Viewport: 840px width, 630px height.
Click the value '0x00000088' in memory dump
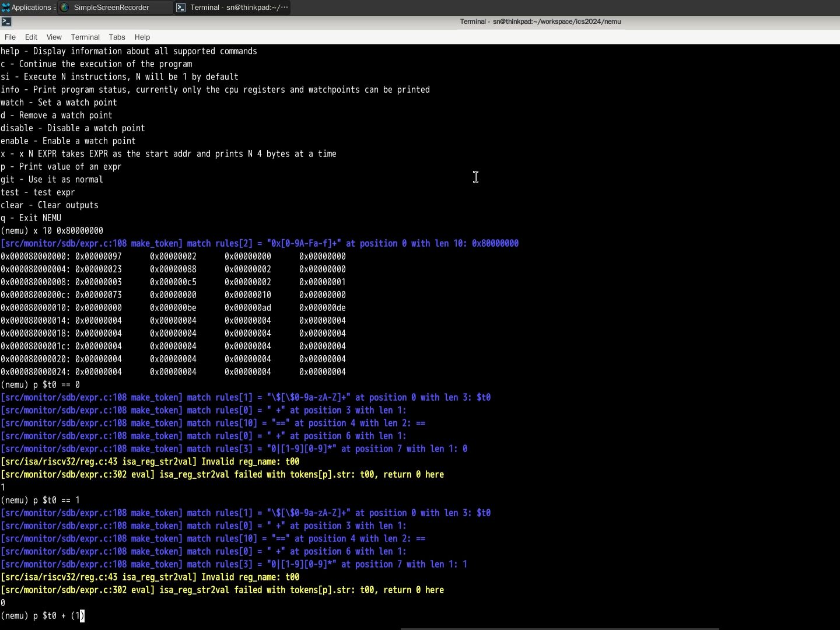[173, 269]
